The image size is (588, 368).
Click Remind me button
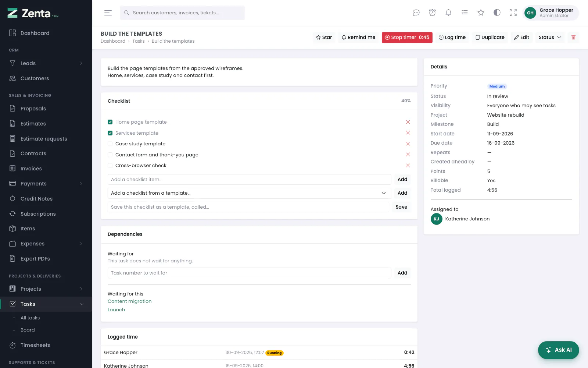(x=358, y=37)
